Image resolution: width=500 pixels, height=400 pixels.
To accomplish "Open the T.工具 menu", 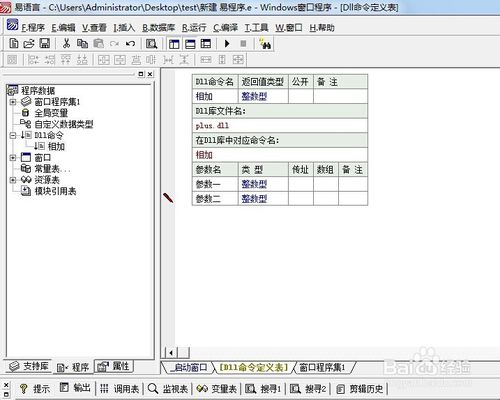I will [x=256, y=28].
